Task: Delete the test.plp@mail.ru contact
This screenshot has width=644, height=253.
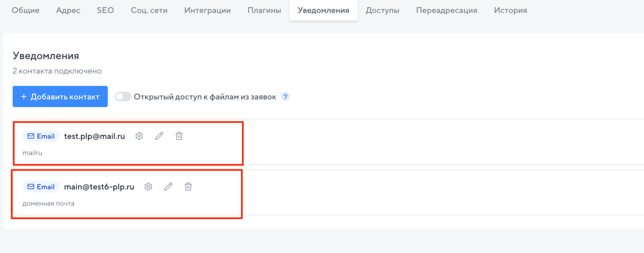Action: click(179, 136)
